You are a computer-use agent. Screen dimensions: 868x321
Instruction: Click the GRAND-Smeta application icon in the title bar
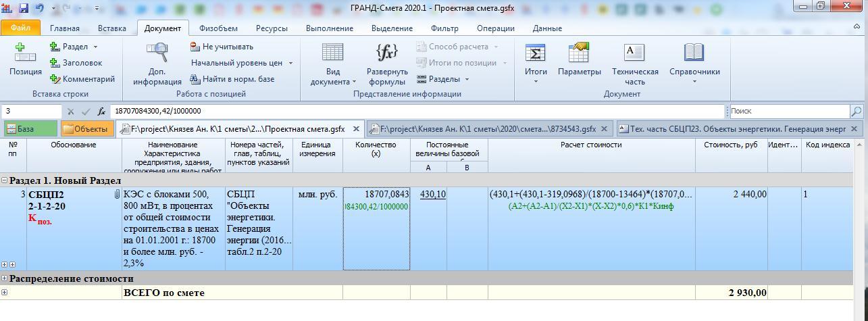click(x=8, y=8)
